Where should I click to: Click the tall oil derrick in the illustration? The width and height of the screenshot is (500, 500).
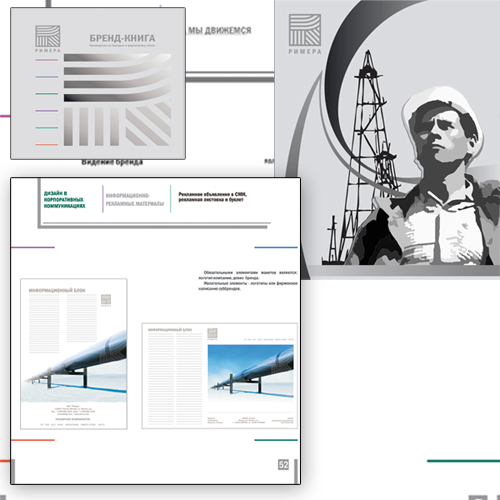pos(367,157)
